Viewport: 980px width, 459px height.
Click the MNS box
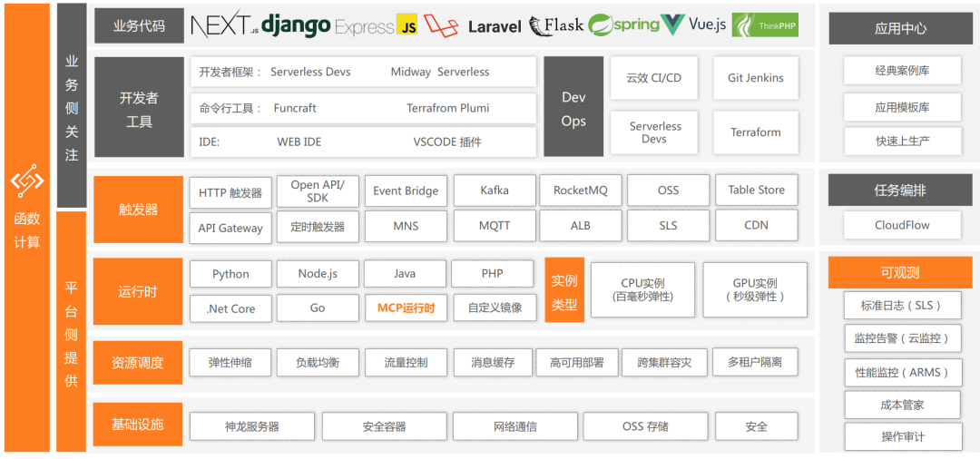(406, 226)
